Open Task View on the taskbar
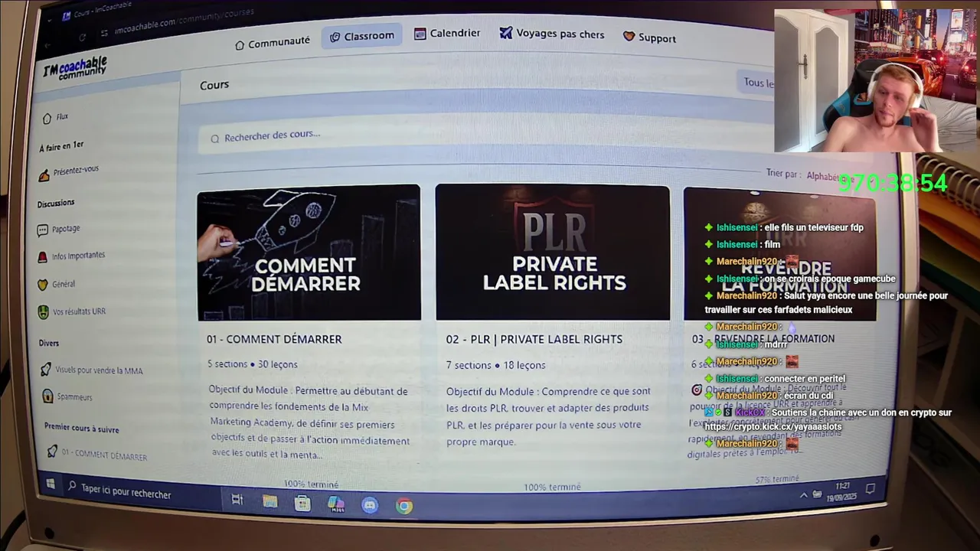 pos(237,500)
